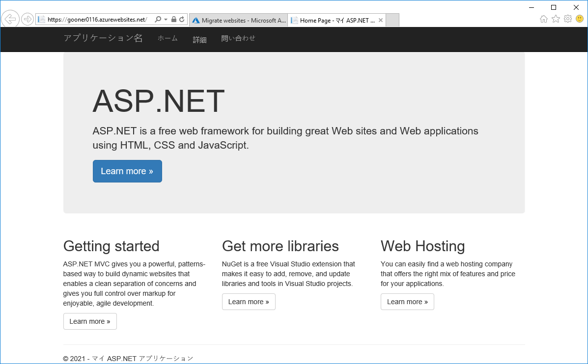Open the 問い合わせ navigation item

[238, 38]
